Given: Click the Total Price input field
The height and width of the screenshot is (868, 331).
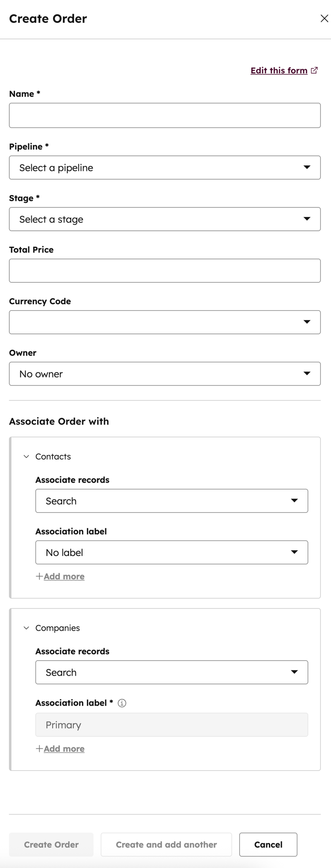Looking at the screenshot, I should point(165,271).
